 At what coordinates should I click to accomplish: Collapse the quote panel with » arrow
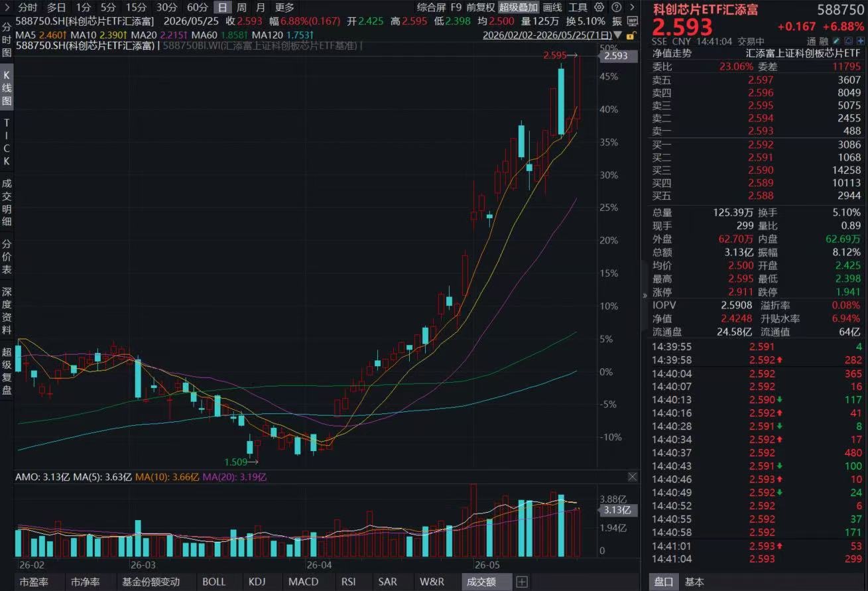click(x=645, y=295)
